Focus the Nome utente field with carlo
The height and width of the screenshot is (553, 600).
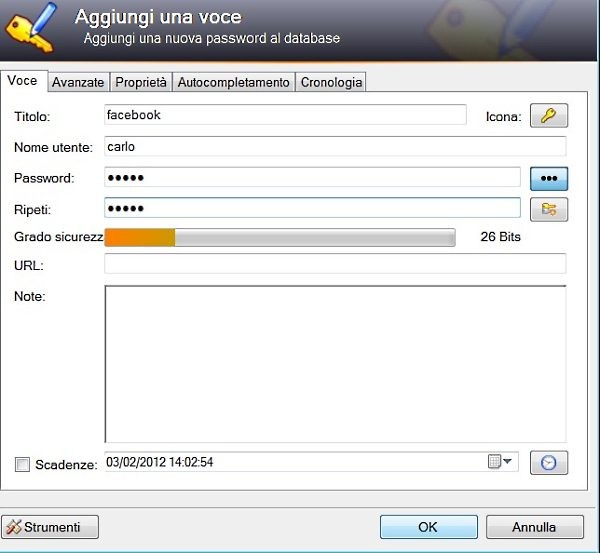point(335,147)
